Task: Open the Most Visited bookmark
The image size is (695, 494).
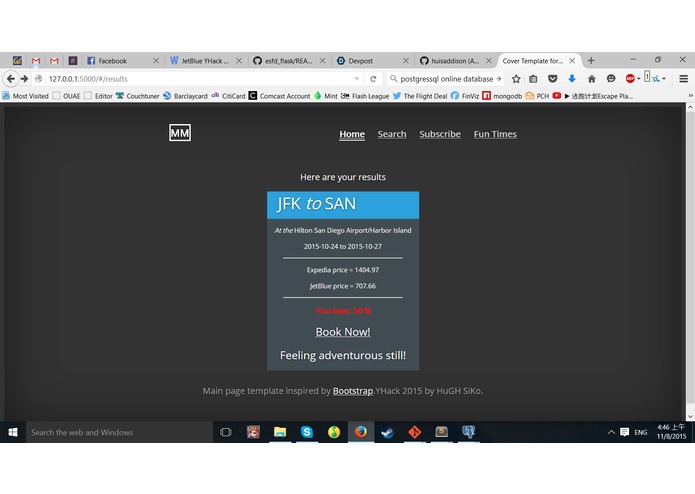Action: [26, 96]
